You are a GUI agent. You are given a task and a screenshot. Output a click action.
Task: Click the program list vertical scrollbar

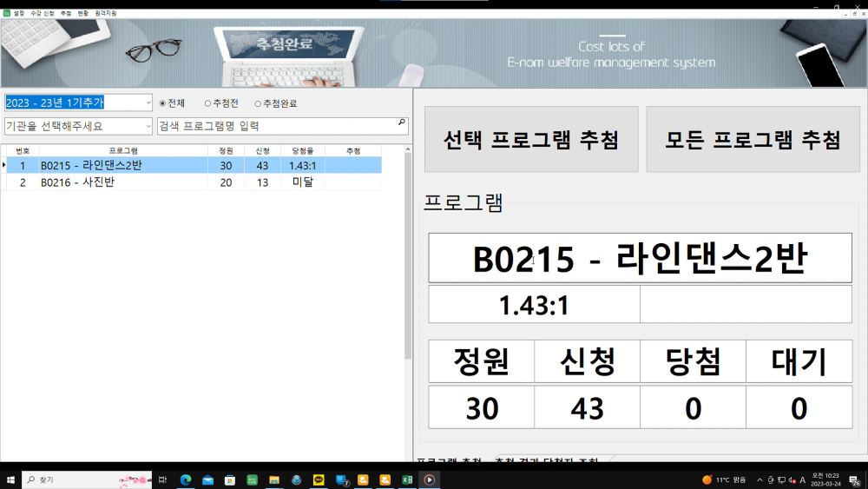tap(408, 254)
